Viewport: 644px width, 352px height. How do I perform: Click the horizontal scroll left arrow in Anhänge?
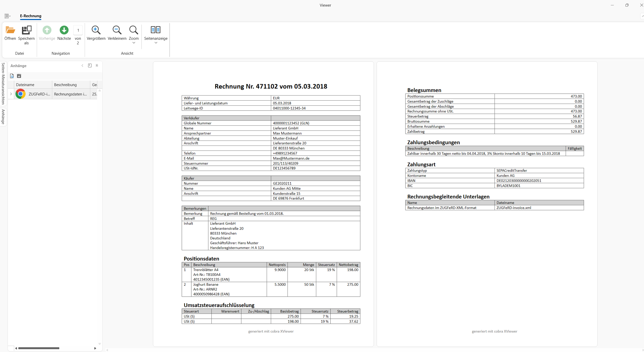[16, 348]
